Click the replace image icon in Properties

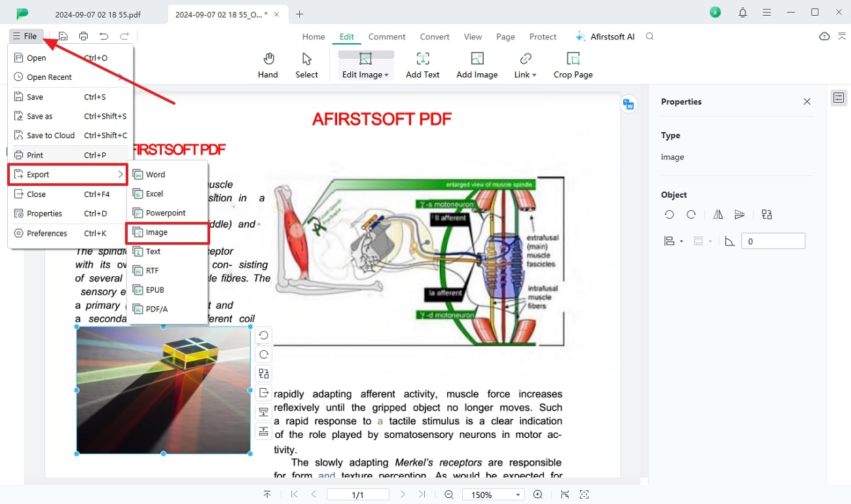767,215
